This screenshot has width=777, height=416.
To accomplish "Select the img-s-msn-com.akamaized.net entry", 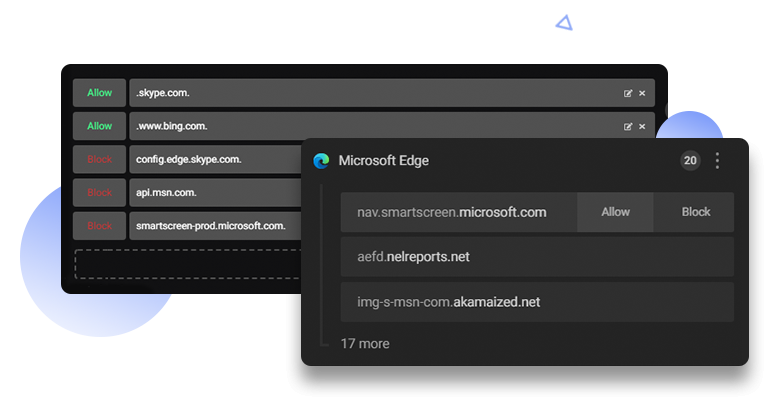I will [x=537, y=302].
